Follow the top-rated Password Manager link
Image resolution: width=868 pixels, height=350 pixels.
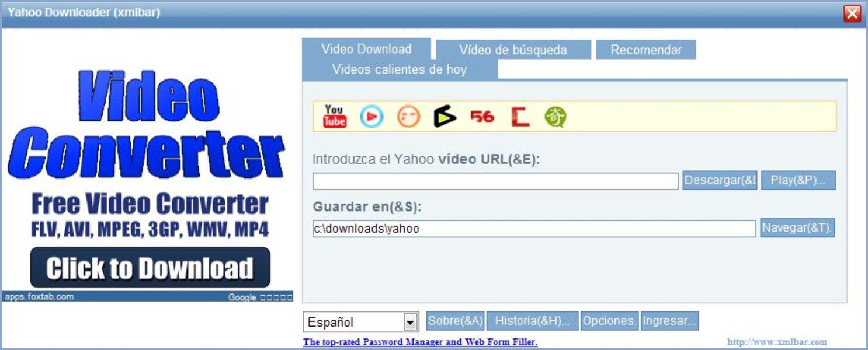pos(420,342)
